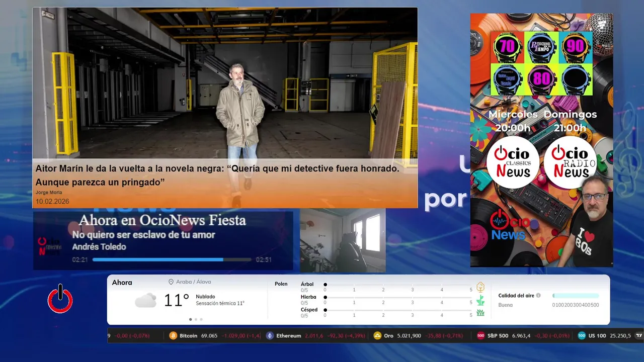Click the Ethereum diamond icon in the ticker
Screen dimensions: 644x362
click(270, 335)
